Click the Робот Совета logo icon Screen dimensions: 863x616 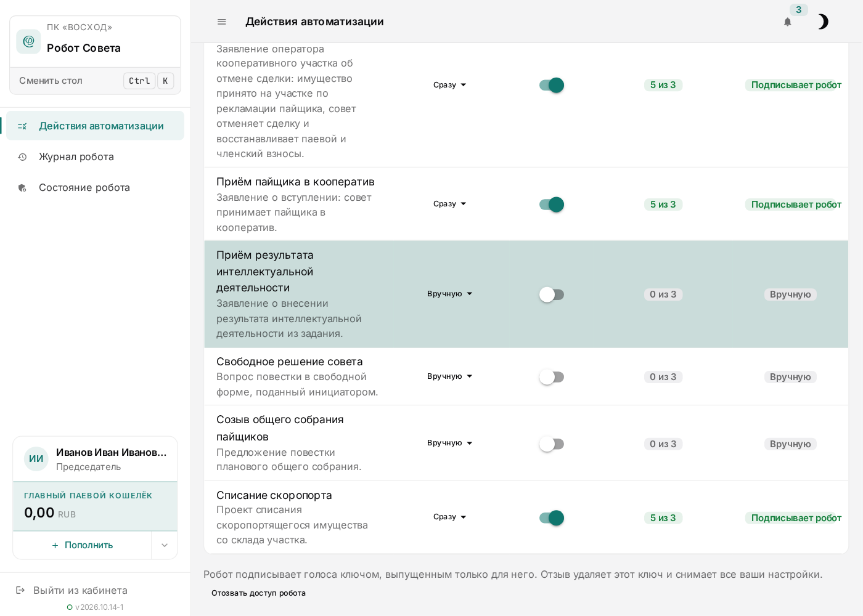(x=28, y=41)
